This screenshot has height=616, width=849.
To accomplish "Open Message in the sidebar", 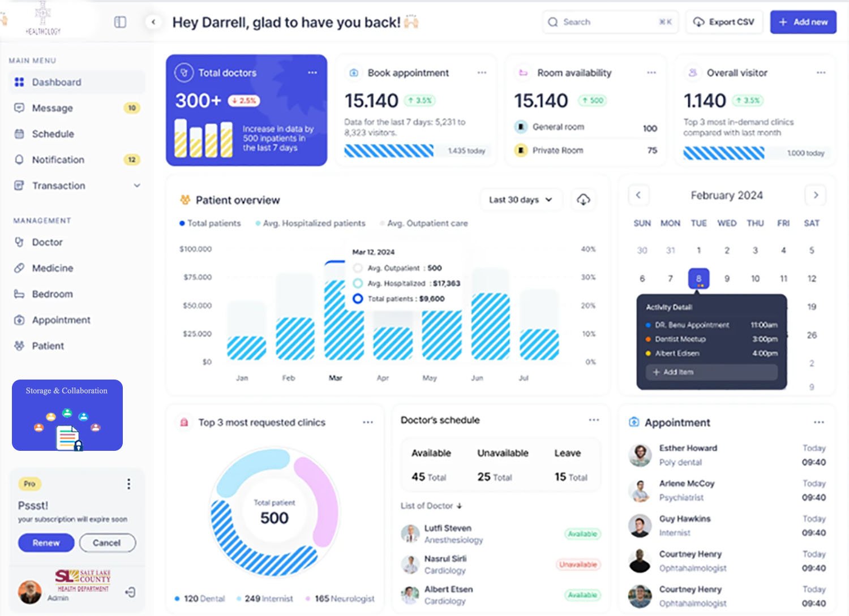I will pyautogui.click(x=53, y=108).
